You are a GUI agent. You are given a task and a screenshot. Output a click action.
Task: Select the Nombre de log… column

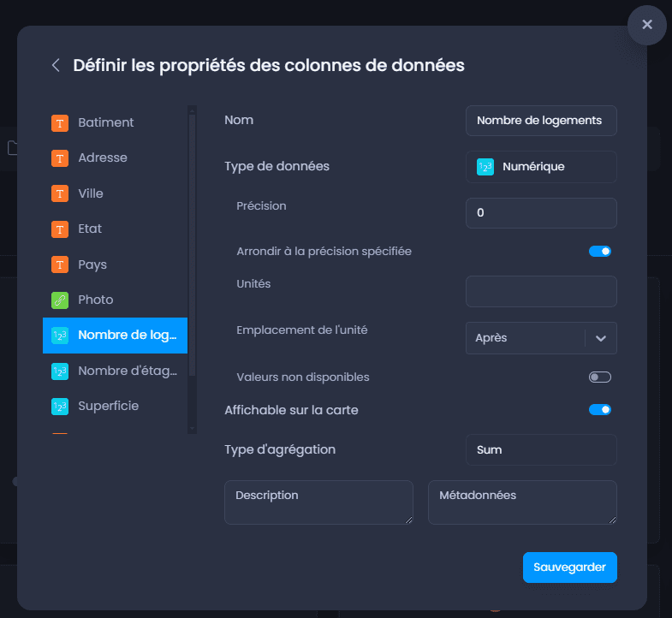pos(115,336)
